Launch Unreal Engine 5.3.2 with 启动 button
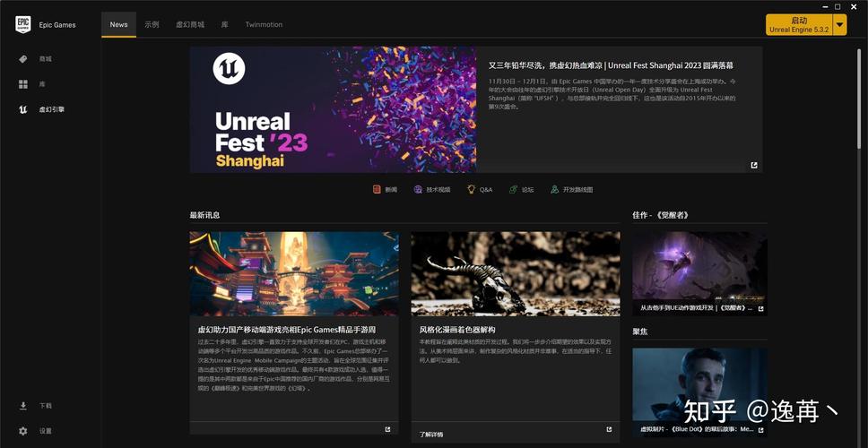Image resolution: width=868 pixels, height=448 pixels. [799, 25]
